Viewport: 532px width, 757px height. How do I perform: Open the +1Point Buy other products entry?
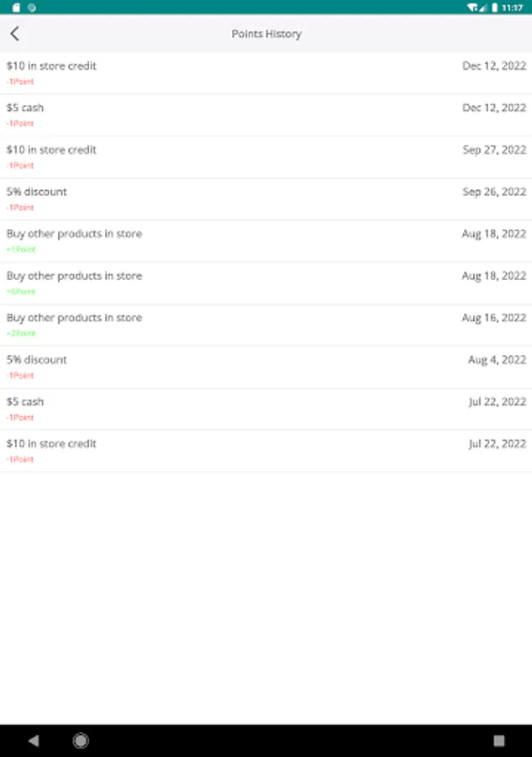coord(266,241)
